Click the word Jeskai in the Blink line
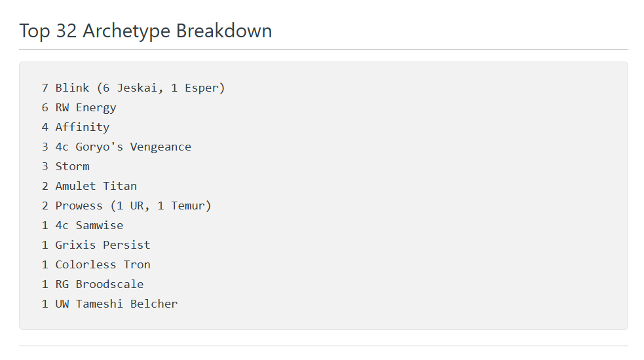Viewport: 644px width, 360px height. [137, 88]
